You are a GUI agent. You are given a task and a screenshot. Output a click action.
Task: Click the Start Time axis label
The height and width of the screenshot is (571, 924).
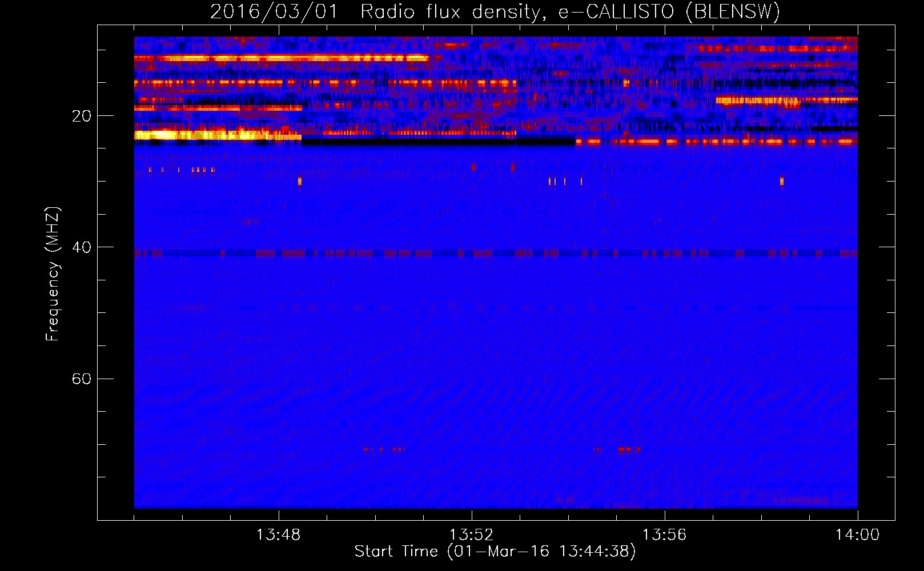(x=495, y=552)
